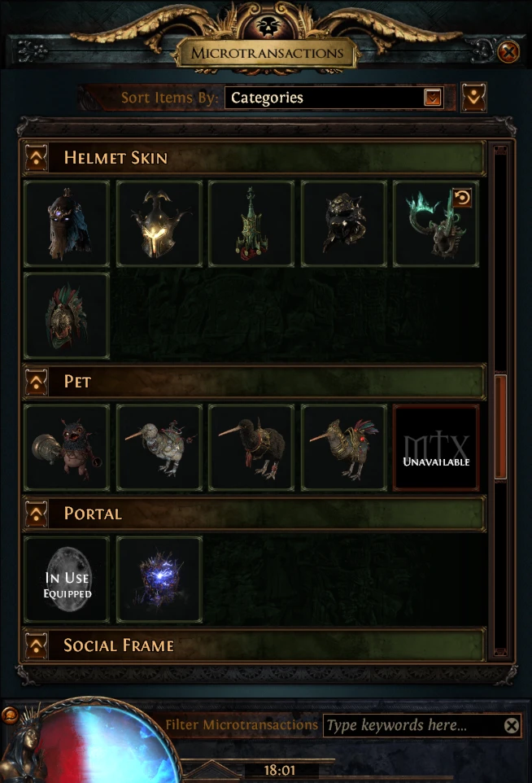The width and height of the screenshot is (532, 783).
Task: Choose the white armored kiwi pet
Action: 159,448
